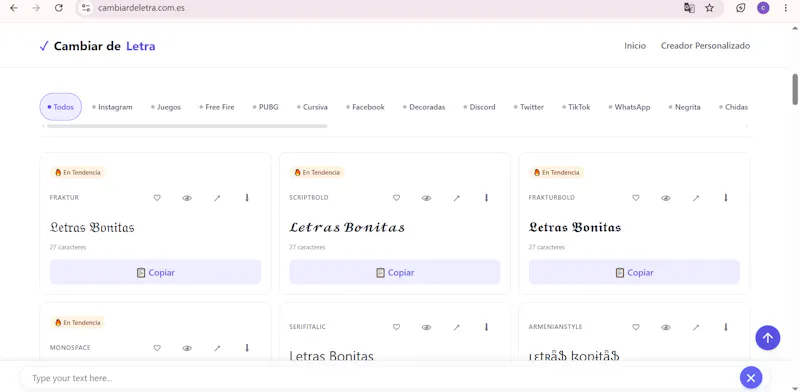Copy the SCRIPTBOLD styled text
The width and height of the screenshot is (800, 392).
click(x=395, y=273)
